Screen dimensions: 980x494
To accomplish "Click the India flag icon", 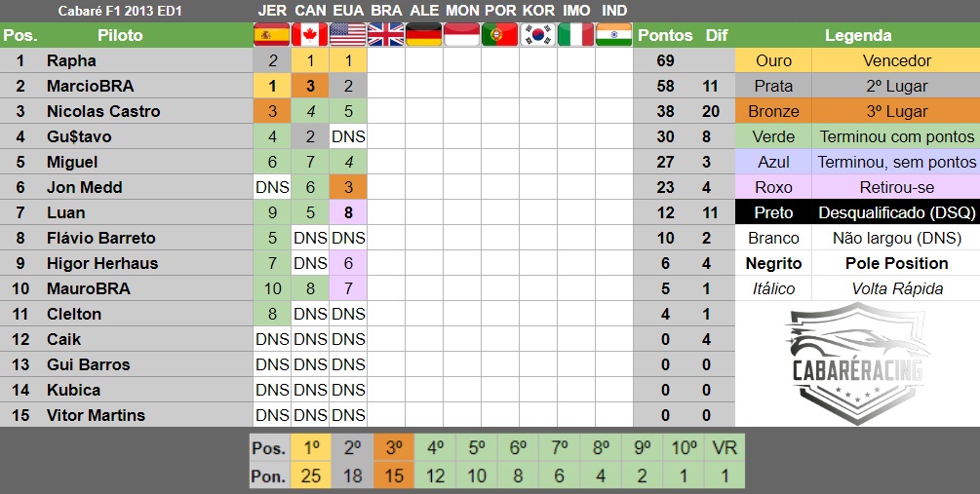I will [613, 35].
